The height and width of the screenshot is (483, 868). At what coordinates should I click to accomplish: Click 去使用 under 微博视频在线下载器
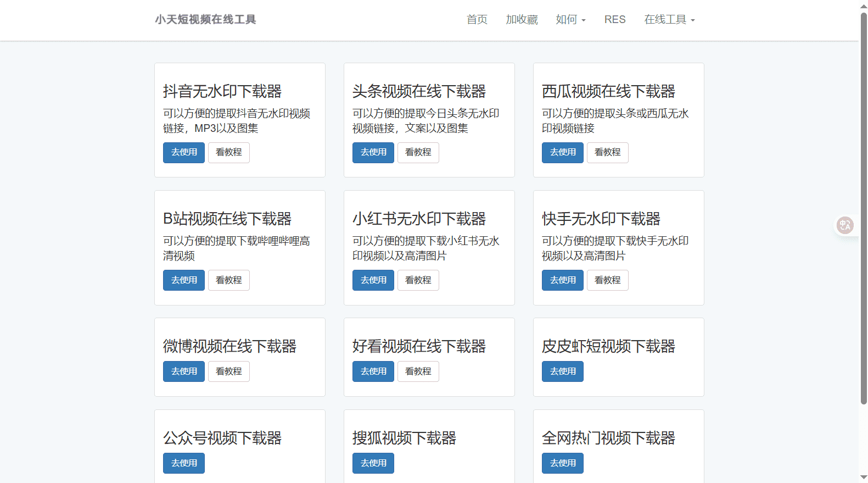point(184,371)
